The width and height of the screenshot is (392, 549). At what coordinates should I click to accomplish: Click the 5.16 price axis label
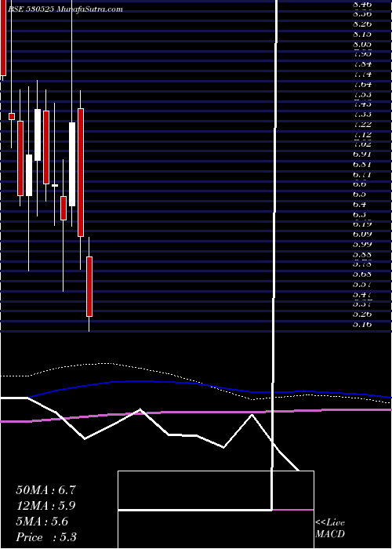coord(362,324)
